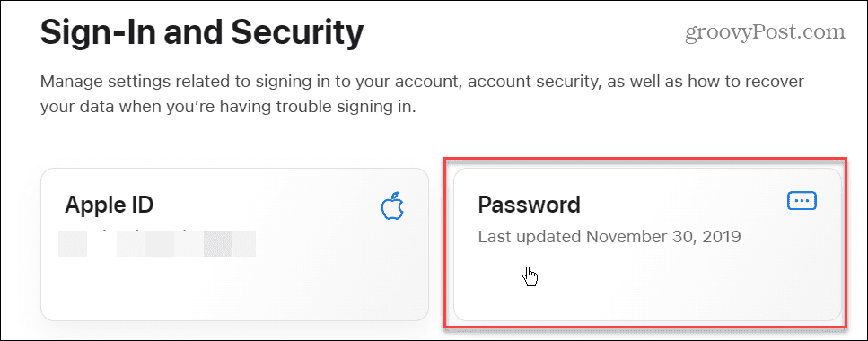Click the blurred Apple ID email address
The width and height of the screenshot is (868, 341).
157,243
